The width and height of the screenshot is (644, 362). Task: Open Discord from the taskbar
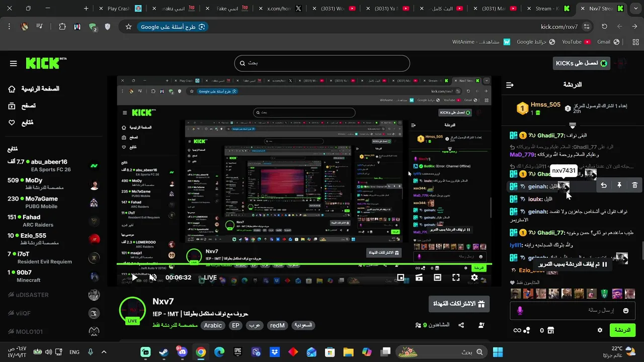tap(182, 352)
